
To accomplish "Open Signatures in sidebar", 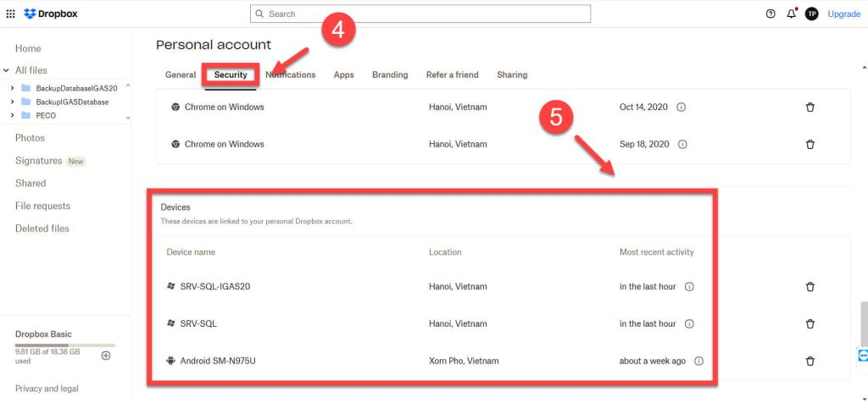I will 39,160.
